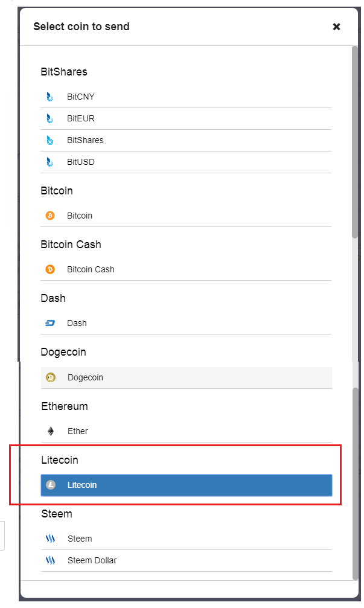
Task: Click the Bitcoin Cash logo icon
Action: click(50, 269)
